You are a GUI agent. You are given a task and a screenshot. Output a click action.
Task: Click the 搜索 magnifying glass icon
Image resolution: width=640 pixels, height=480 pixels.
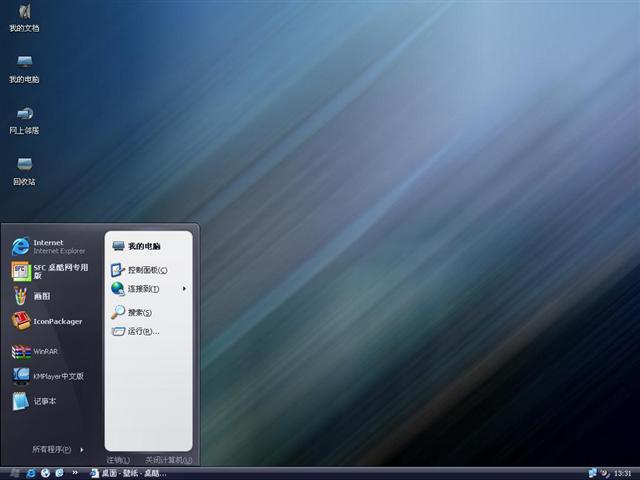tap(118, 312)
